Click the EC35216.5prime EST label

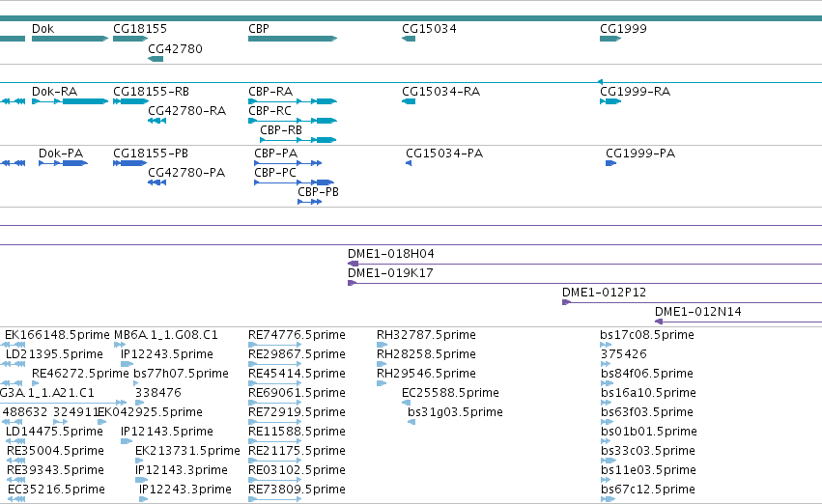[x=56, y=490]
